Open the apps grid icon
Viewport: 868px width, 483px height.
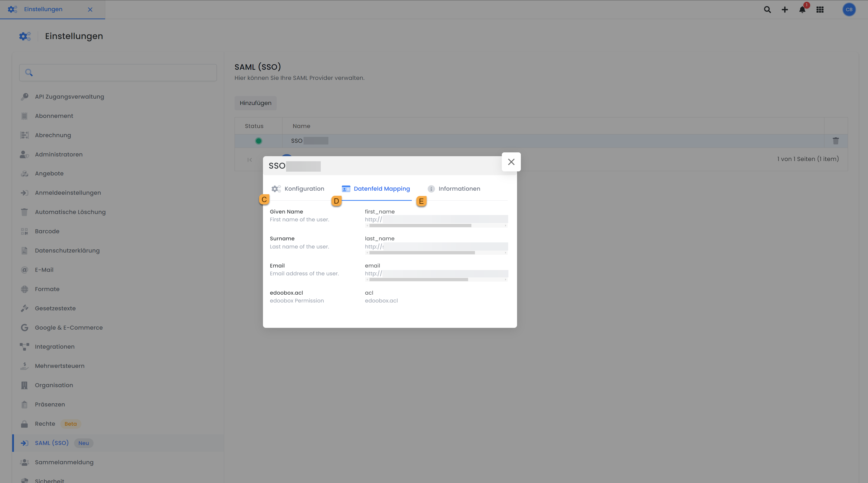[820, 9]
